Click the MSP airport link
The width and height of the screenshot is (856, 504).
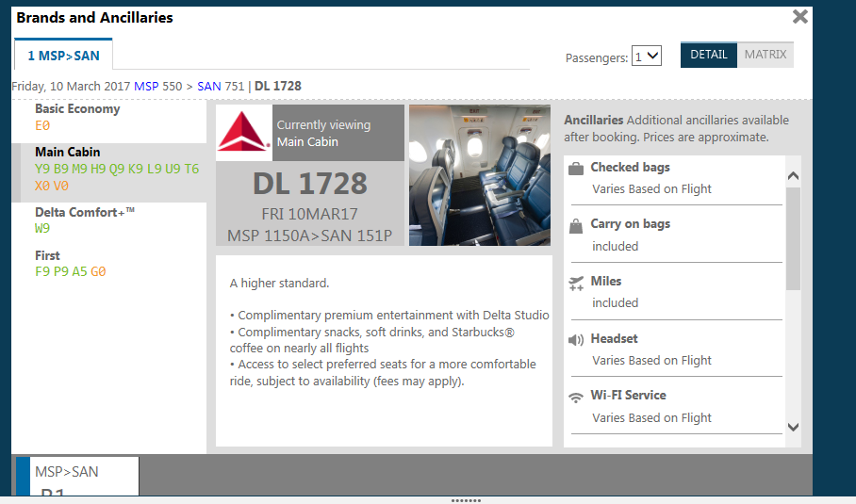tap(146, 86)
